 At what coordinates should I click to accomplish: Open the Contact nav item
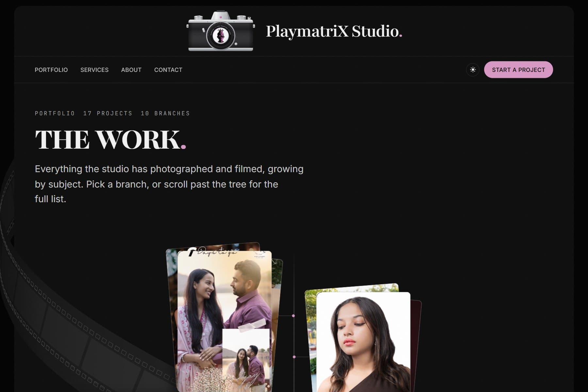(x=168, y=70)
